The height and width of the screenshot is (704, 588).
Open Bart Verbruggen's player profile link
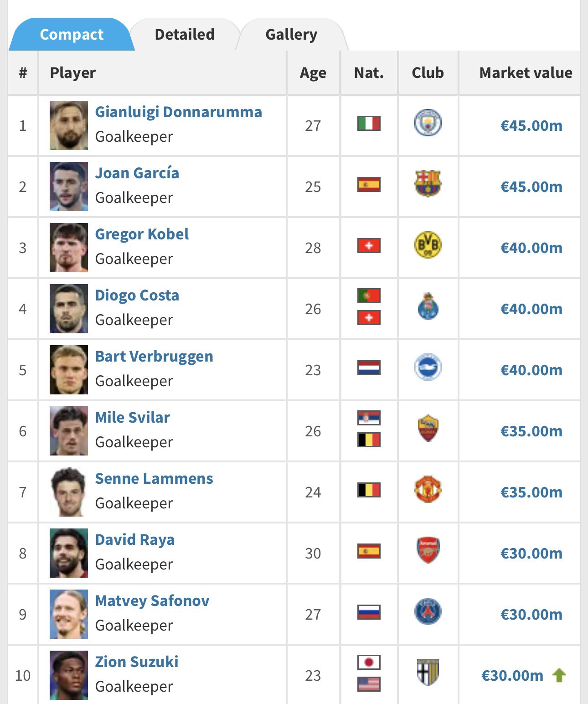(x=154, y=356)
